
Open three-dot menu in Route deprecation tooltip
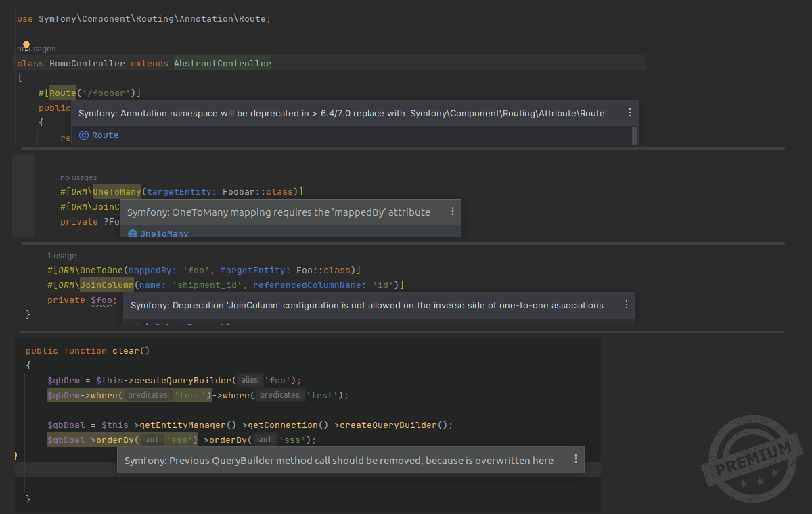pyautogui.click(x=630, y=113)
